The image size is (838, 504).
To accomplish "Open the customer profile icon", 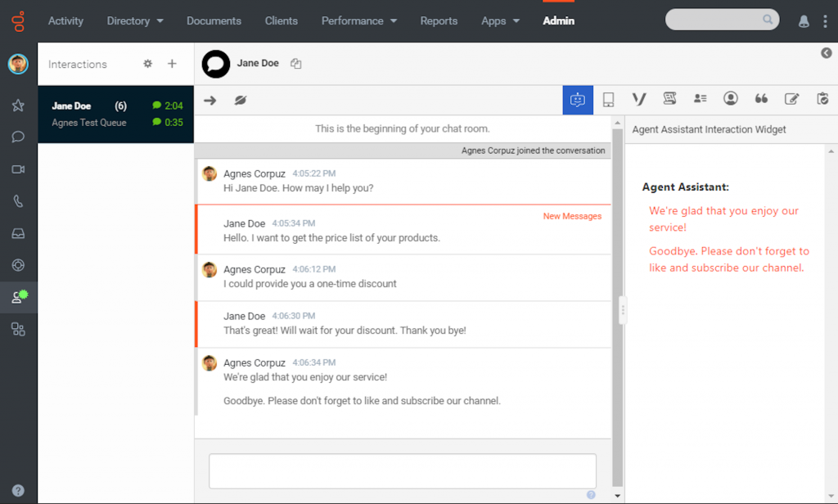I will point(731,98).
